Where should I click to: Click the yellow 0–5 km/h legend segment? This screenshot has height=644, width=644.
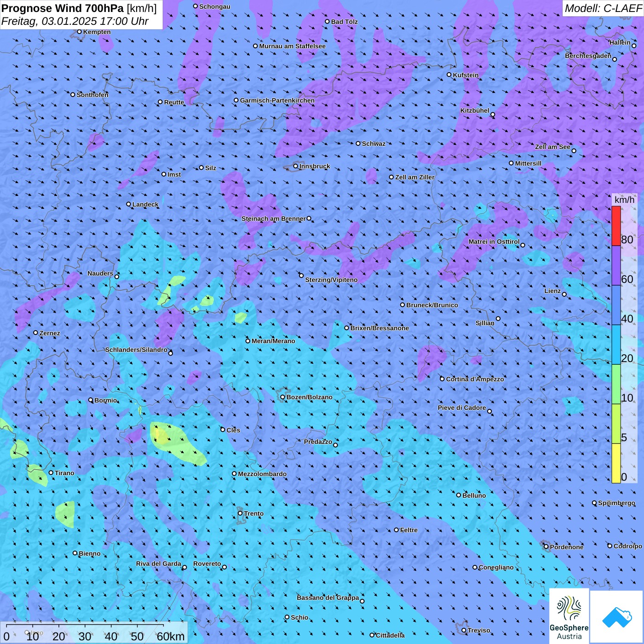pyautogui.click(x=616, y=464)
